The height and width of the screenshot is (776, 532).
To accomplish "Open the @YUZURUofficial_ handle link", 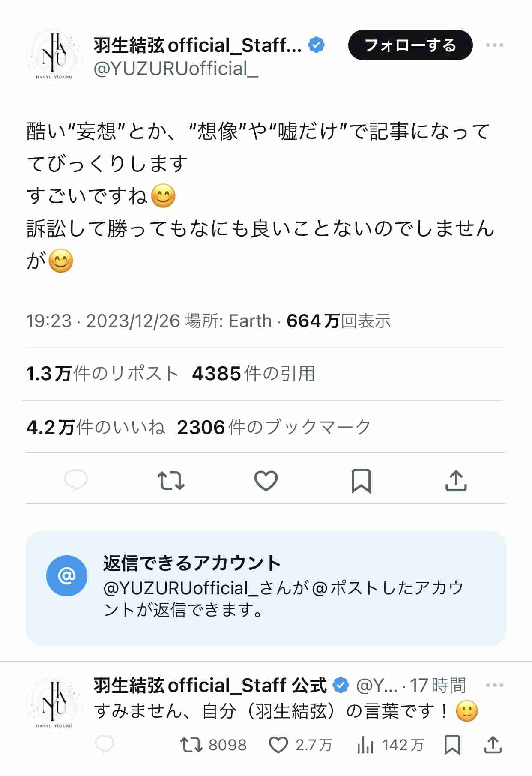I will 176,69.
